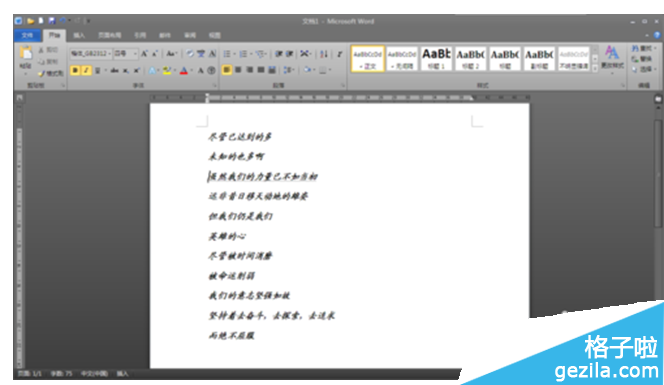Create a new document from the quick access toolbar
664x385 pixels.
tap(41, 20)
